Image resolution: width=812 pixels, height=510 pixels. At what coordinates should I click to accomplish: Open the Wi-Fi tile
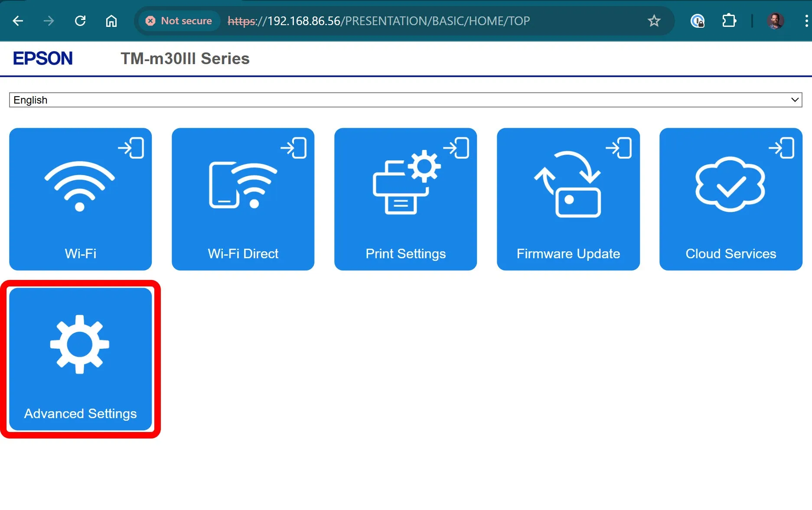pyautogui.click(x=81, y=199)
